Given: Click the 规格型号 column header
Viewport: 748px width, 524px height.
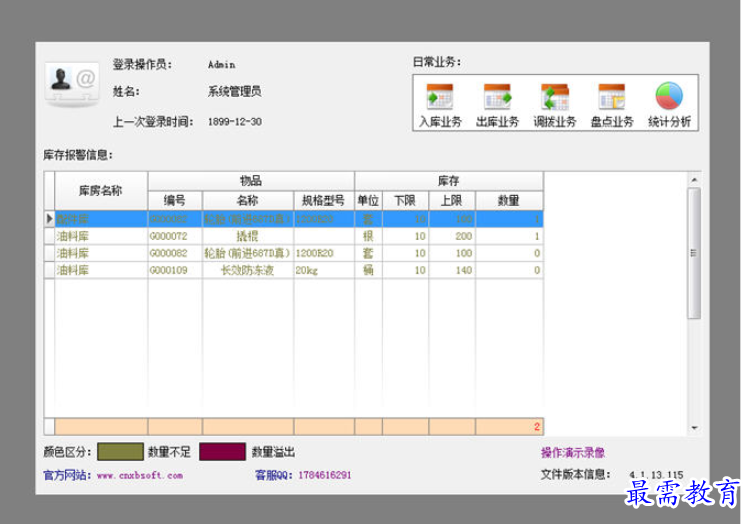Looking at the screenshot, I should tap(323, 200).
